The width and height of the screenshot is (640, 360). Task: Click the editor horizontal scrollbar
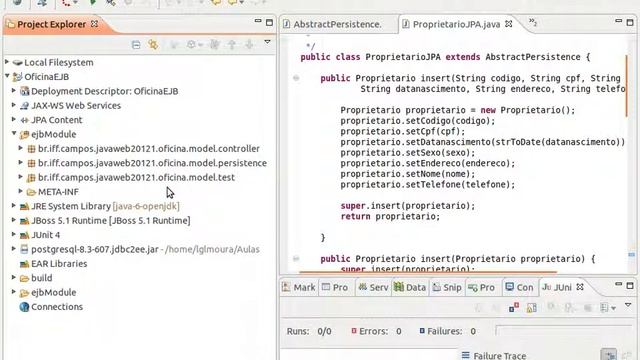pyautogui.click(x=428, y=271)
